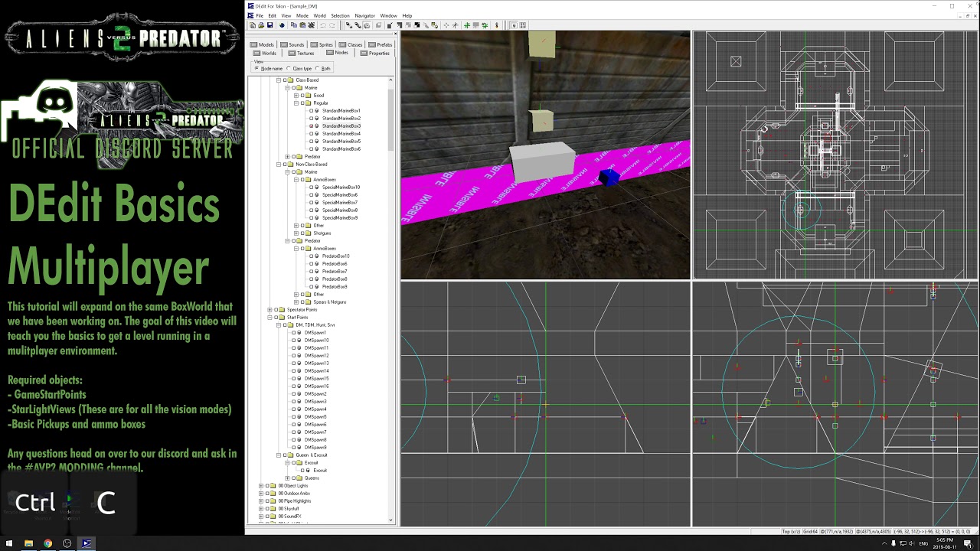Image resolution: width=980 pixels, height=551 pixels.
Task: Click the blue globe toolbar icon
Action: [282, 25]
